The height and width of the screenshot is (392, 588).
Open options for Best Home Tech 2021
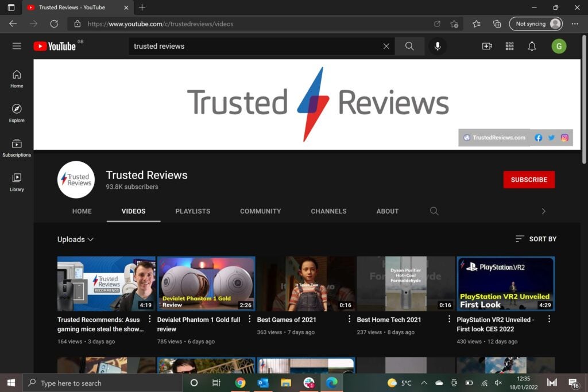point(449,319)
